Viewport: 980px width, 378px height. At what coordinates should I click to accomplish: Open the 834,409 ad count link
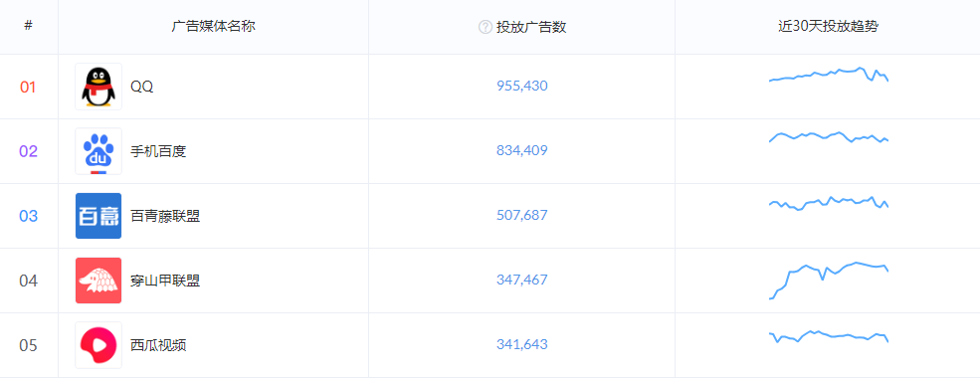coord(522,150)
